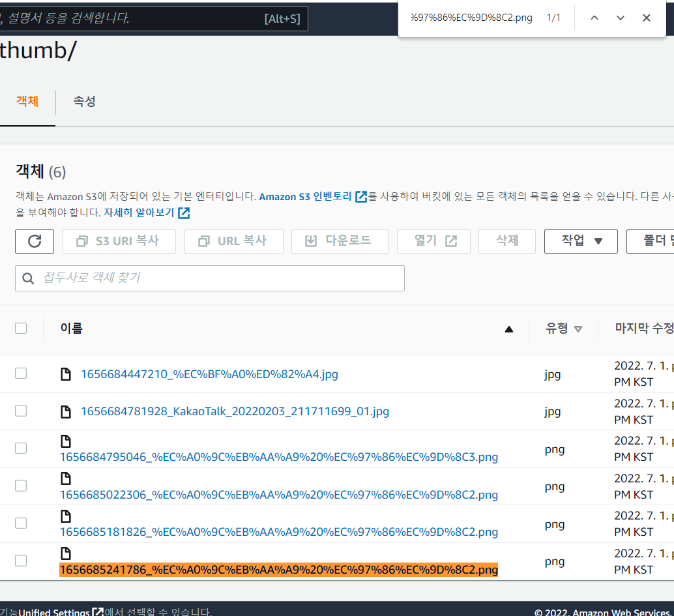Click the file icon of the 1656684795046 png row
This screenshot has height=616, width=674.
(x=66, y=441)
